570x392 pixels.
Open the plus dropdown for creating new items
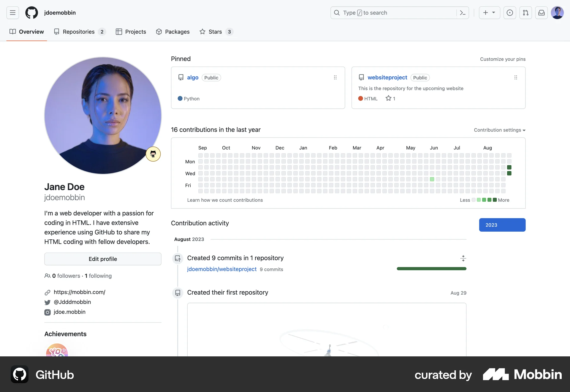(x=489, y=13)
